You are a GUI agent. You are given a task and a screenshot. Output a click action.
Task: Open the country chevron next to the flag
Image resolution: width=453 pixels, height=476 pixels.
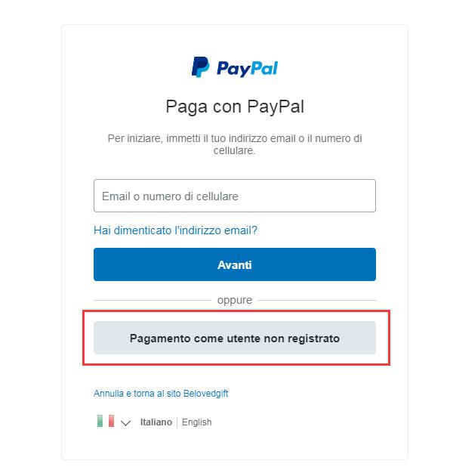pyautogui.click(x=125, y=423)
